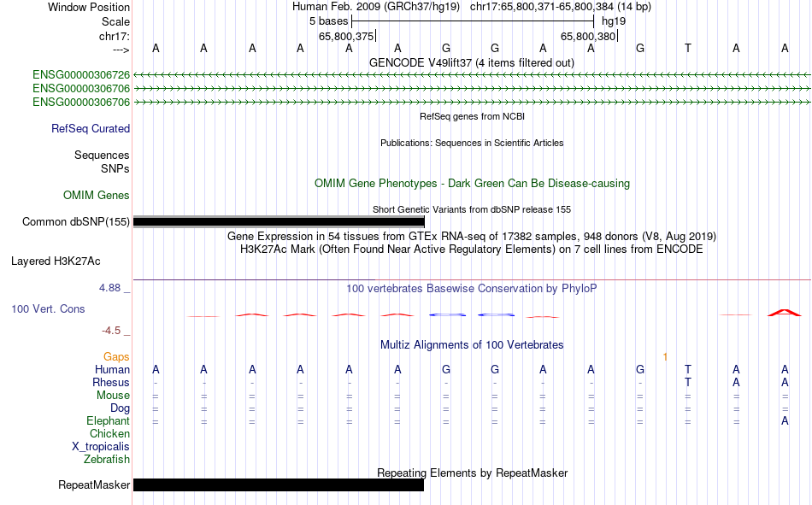Click the 4.88 PhyloP upper scale value
This screenshot has width=812, height=505.
coord(109,288)
